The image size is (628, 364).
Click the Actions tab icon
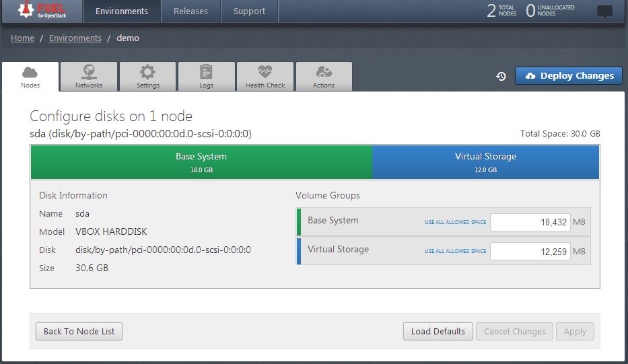pos(324,72)
